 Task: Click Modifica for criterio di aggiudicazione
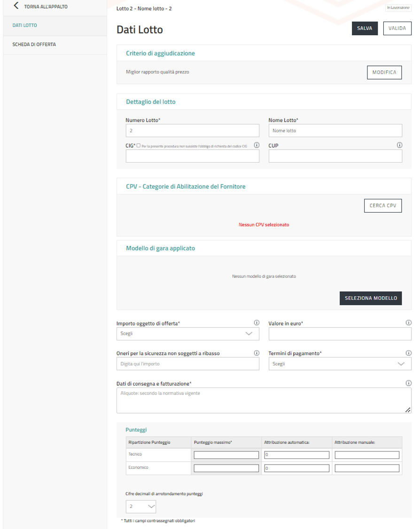[384, 72]
